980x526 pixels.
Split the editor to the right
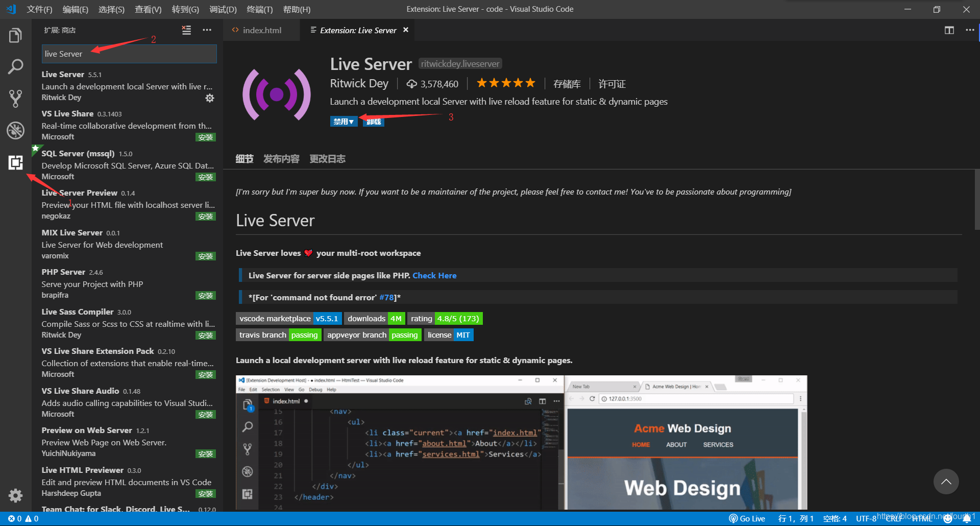tap(949, 30)
